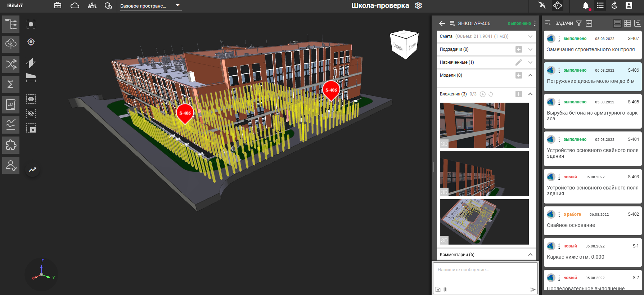This screenshot has width=644, height=295.
Task: Click the notifications bell icon
Action: pyautogui.click(x=585, y=5)
